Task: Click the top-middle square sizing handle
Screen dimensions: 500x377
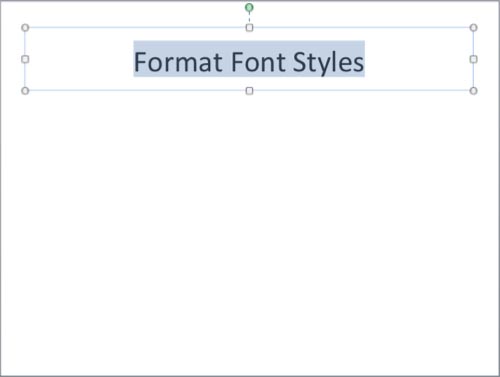Action: pos(249,28)
